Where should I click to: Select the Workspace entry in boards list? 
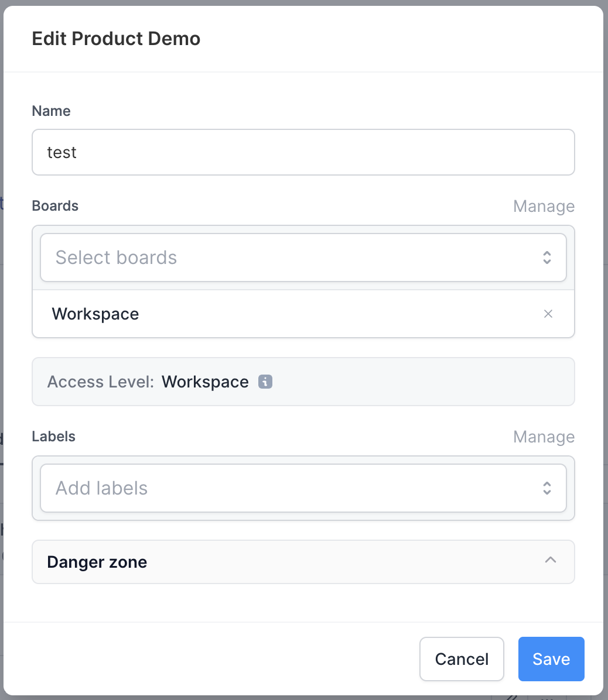click(303, 314)
